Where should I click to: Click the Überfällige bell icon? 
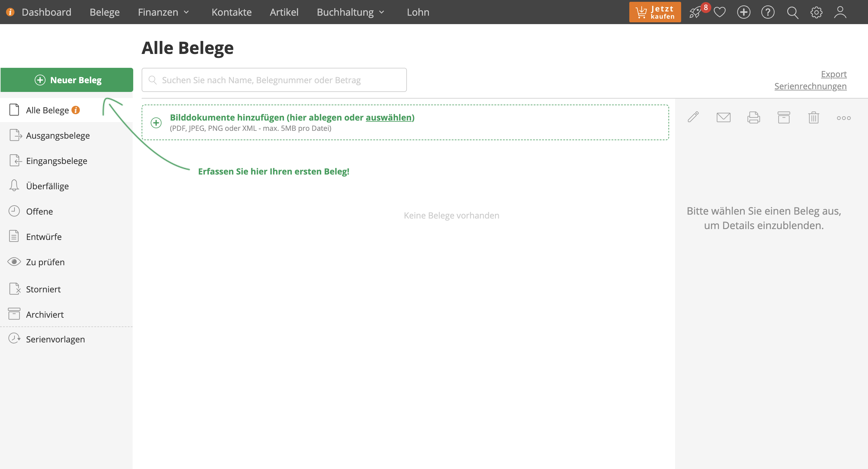(14, 186)
